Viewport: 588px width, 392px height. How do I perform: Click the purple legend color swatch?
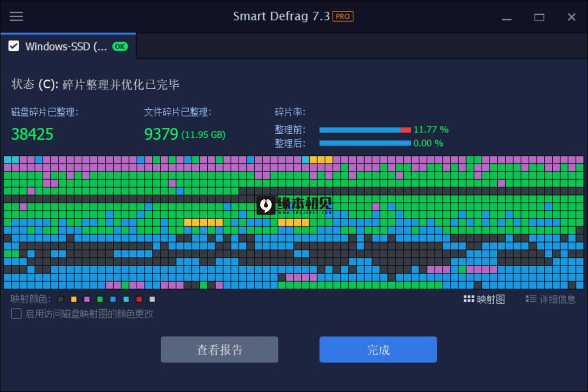87,299
